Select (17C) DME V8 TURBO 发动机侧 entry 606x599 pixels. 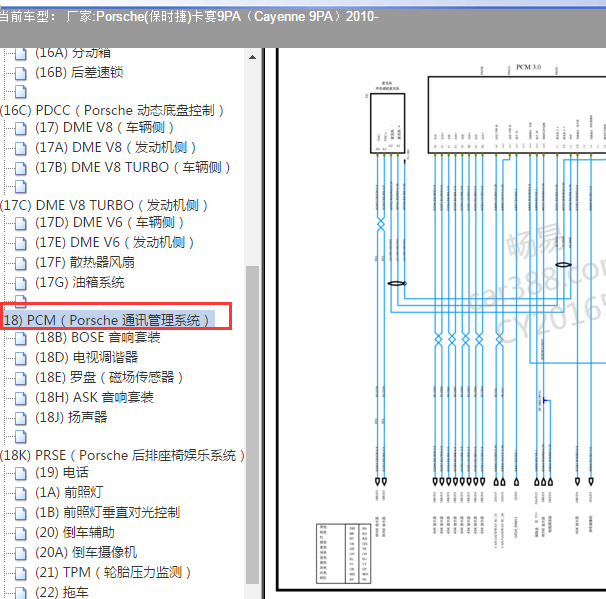[104, 205]
